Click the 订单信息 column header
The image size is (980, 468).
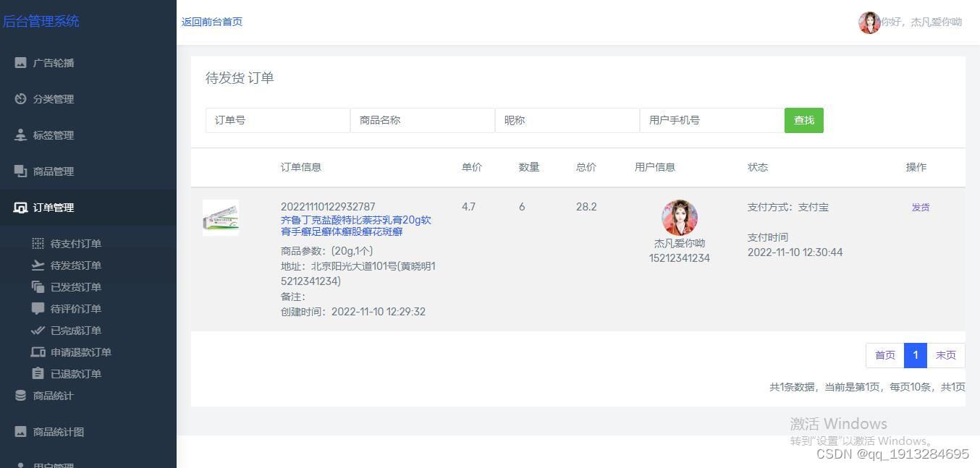(x=301, y=167)
